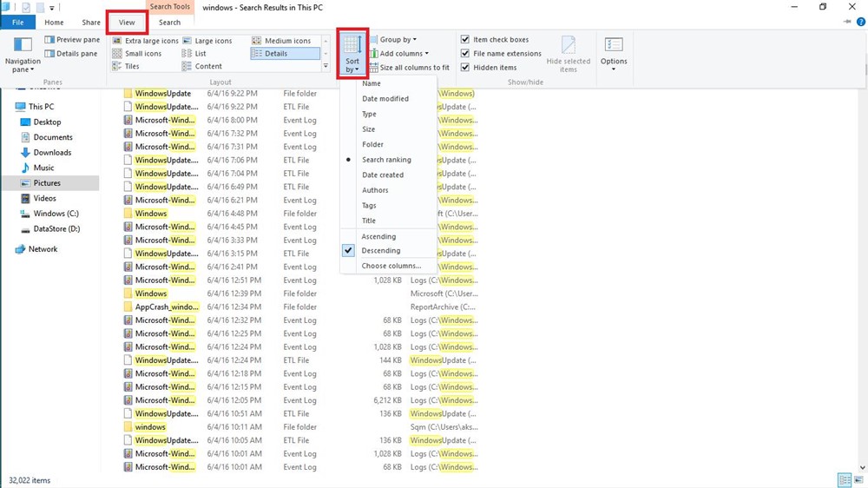Open the Group by dropdown
The height and width of the screenshot is (488, 868).
(x=393, y=40)
